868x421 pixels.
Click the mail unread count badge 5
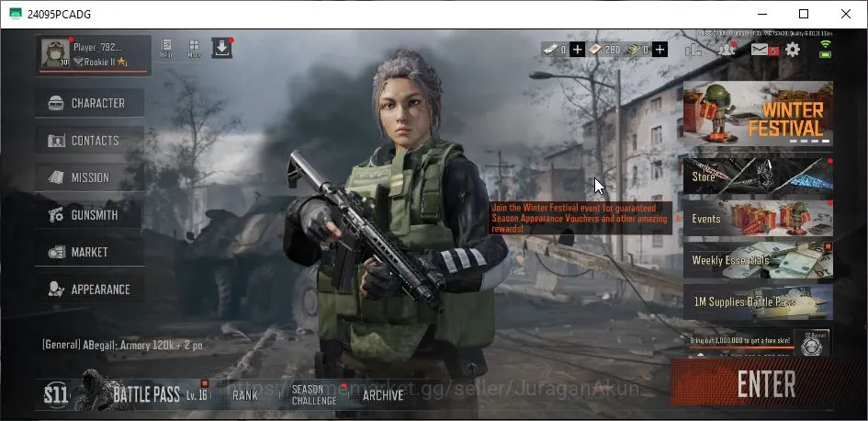pyautogui.click(x=774, y=51)
